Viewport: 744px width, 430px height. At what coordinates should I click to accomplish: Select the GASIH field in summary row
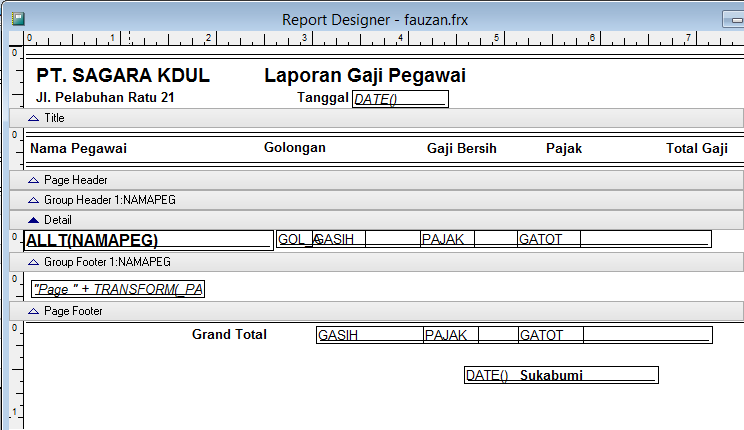(x=370, y=335)
